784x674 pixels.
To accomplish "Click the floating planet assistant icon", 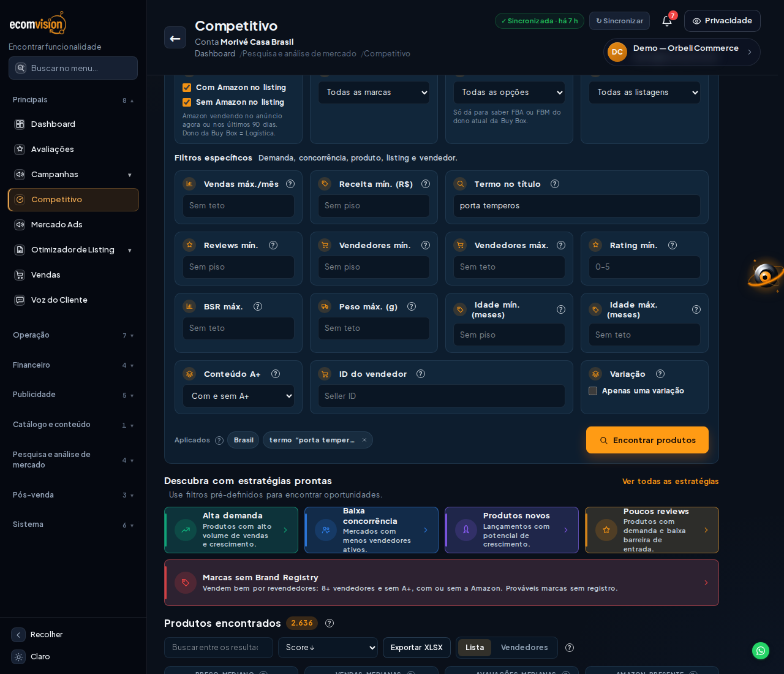I will click(766, 276).
